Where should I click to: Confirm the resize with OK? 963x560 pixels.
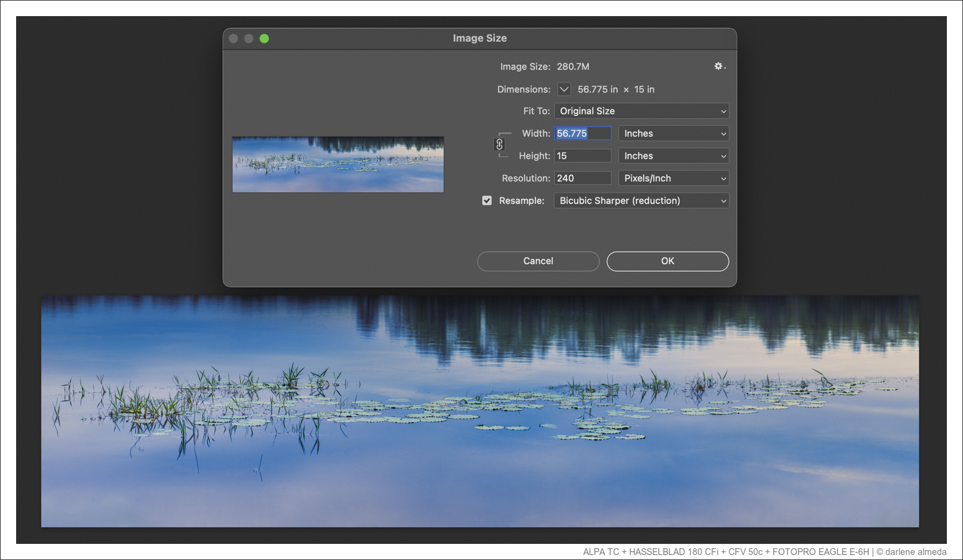(668, 261)
